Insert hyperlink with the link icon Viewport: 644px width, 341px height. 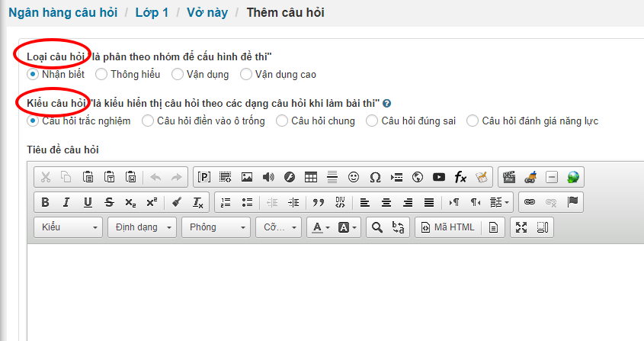click(530, 202)
